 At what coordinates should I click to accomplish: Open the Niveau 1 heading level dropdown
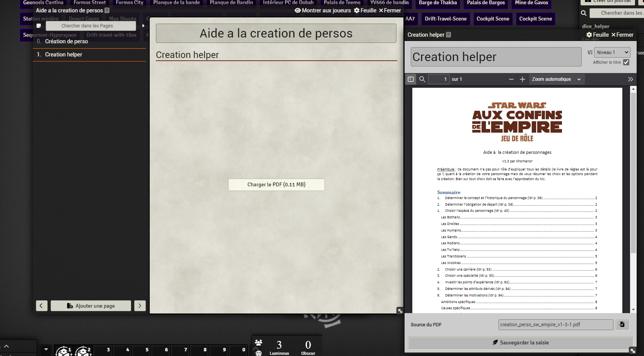612,53
